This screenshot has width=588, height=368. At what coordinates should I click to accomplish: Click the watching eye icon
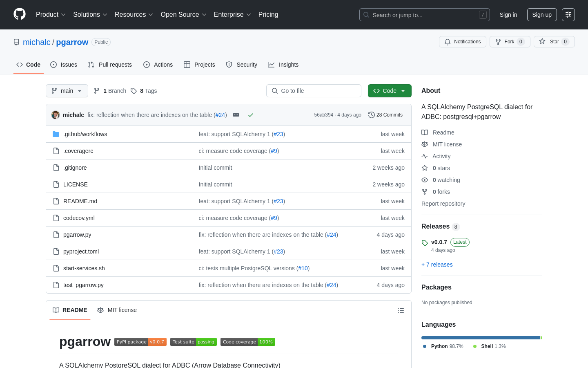(425, 180)
